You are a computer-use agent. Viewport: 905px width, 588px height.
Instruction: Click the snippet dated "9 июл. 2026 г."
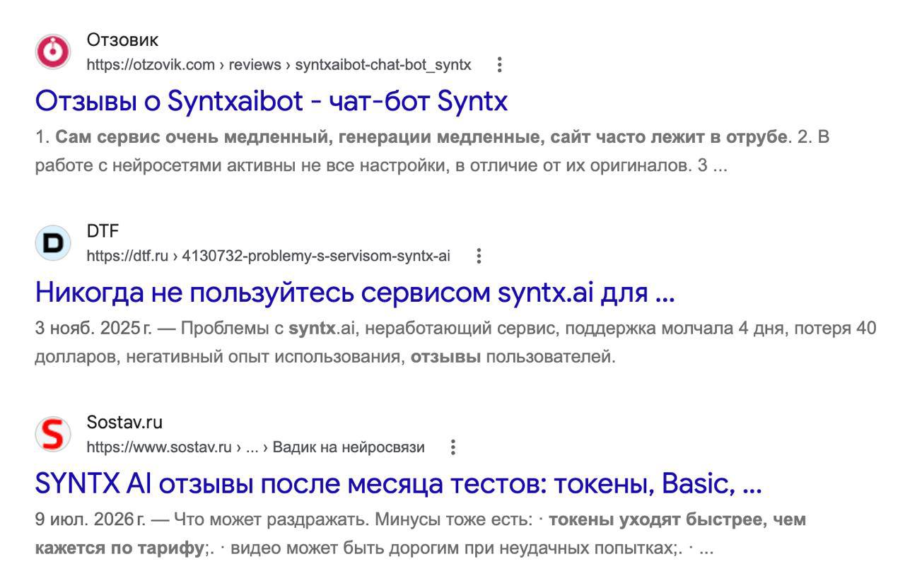(420, 520)
